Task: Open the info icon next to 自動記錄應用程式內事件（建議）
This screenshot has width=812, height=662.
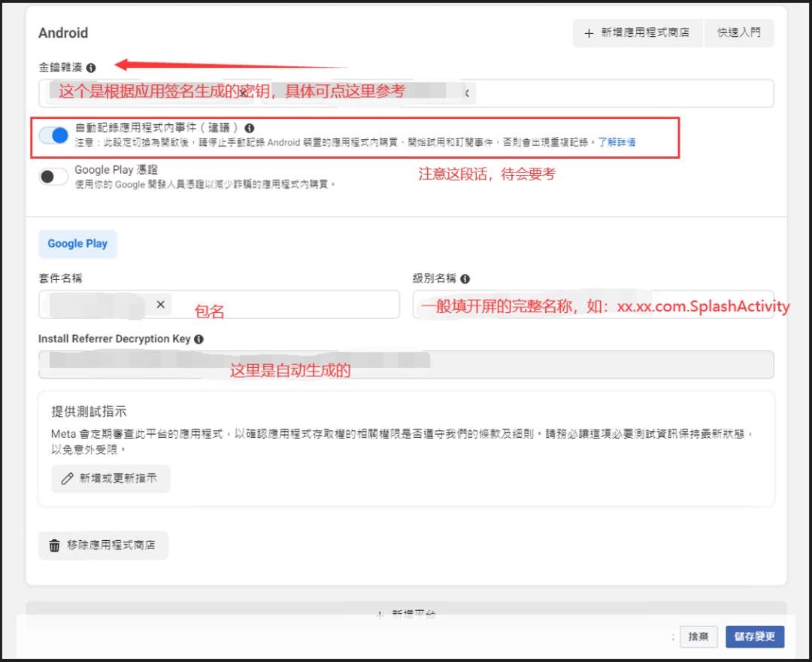Action: coord(250,129)
